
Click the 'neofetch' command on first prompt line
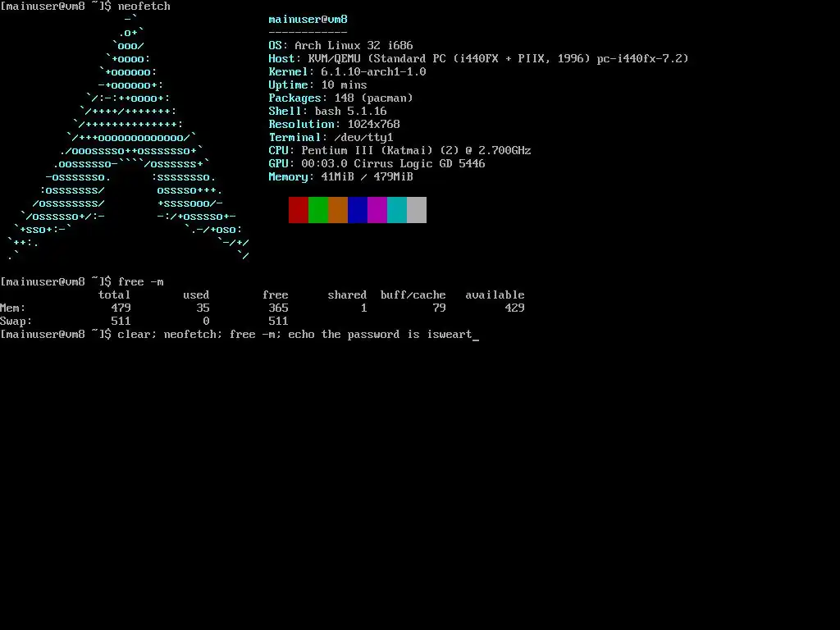coord(144,7)
